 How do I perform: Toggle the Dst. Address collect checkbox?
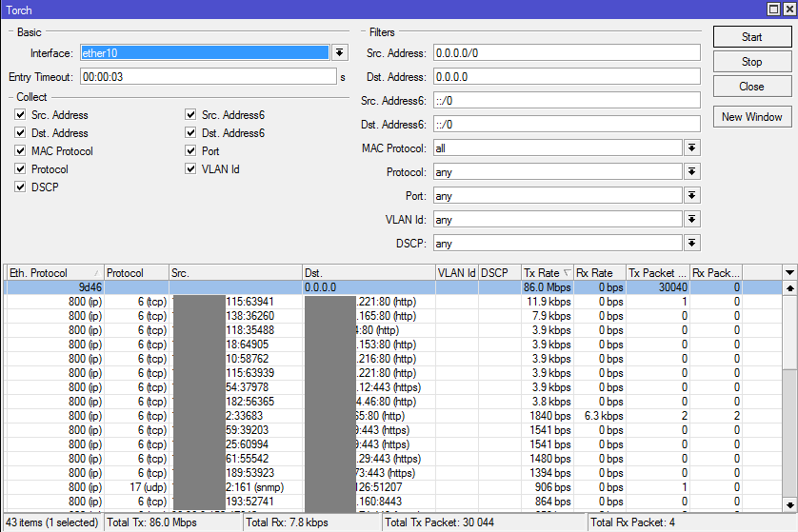(x=20, y=132)
